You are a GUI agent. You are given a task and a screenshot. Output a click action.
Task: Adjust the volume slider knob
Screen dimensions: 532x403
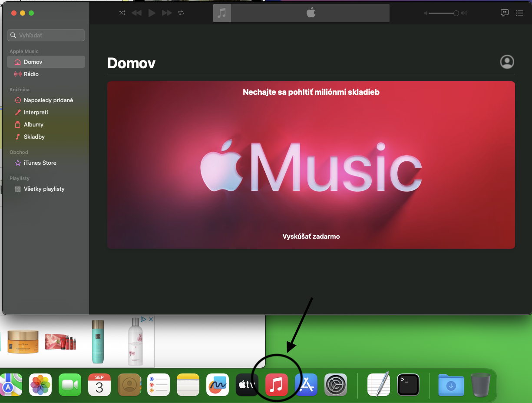click(456, 13)
